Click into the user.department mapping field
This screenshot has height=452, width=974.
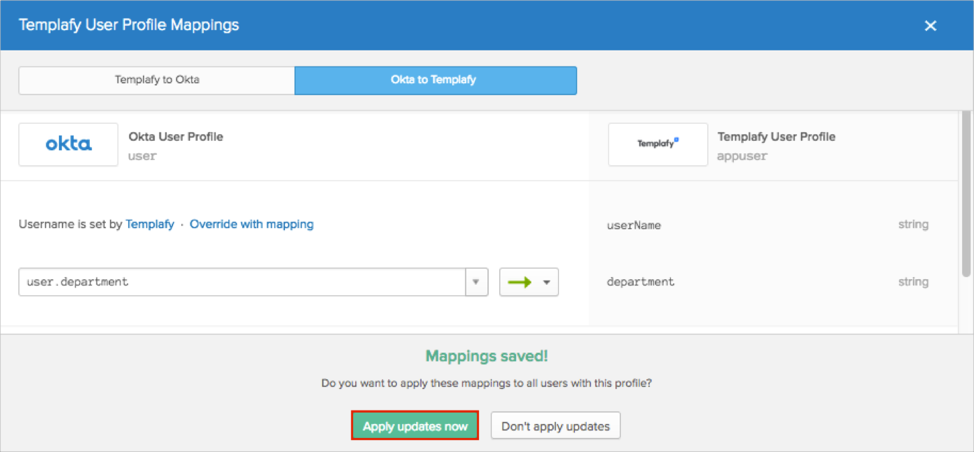point(240,282)
